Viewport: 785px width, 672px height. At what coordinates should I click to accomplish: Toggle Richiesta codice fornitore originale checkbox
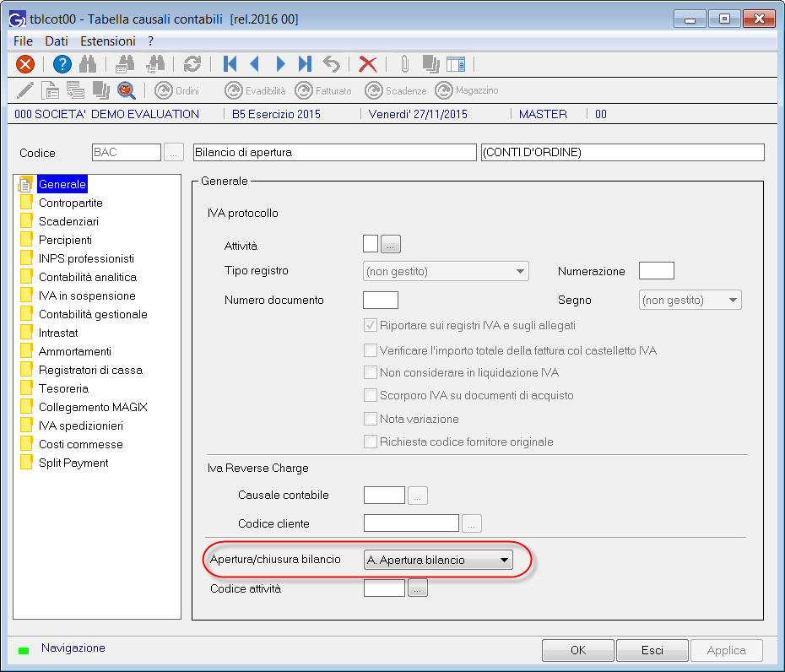(x=370, y=442)
